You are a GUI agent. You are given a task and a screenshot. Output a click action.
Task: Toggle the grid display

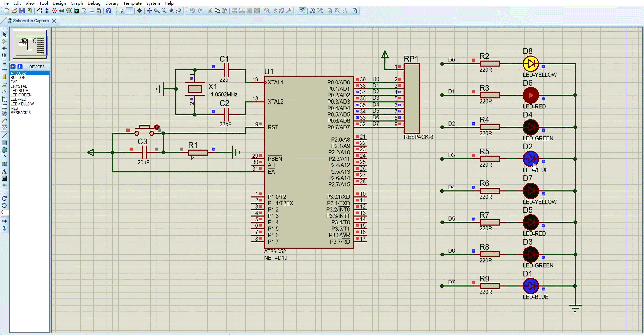[129, 11]
